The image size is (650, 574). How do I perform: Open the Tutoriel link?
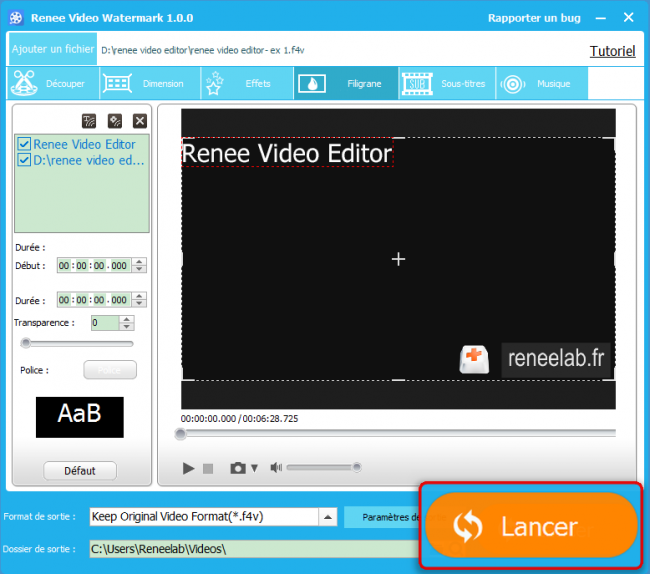click(x=612, y=51)
